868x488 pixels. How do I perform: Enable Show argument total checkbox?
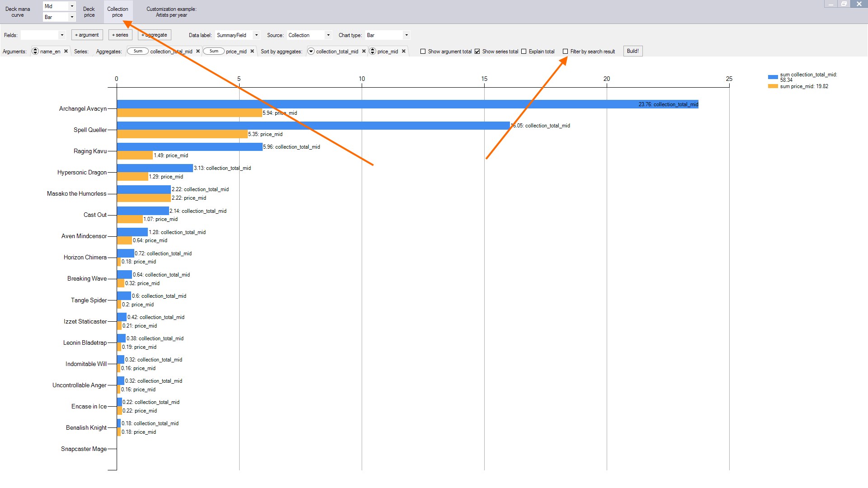[x=423, y=52]
